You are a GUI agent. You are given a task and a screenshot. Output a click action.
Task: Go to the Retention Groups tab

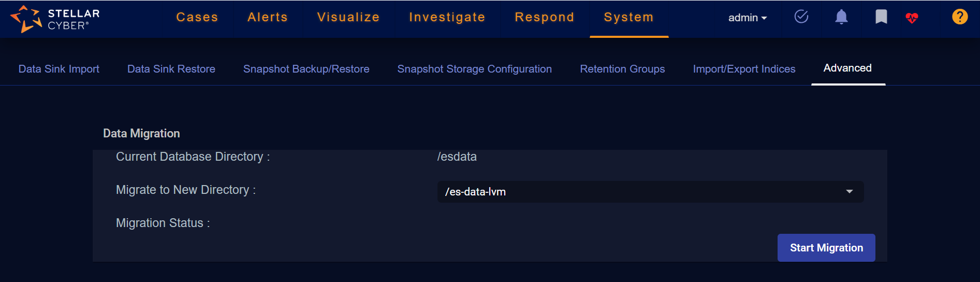[x=622, y=69]
